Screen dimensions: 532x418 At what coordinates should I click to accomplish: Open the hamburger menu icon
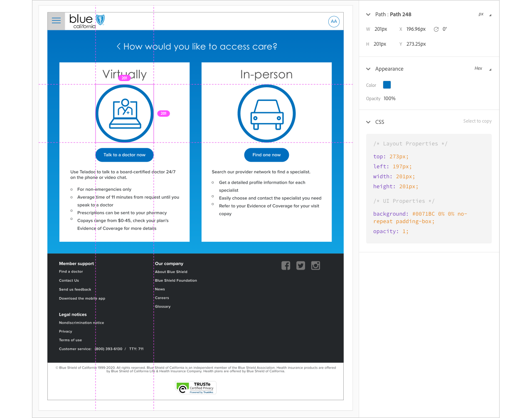(57, 21)
